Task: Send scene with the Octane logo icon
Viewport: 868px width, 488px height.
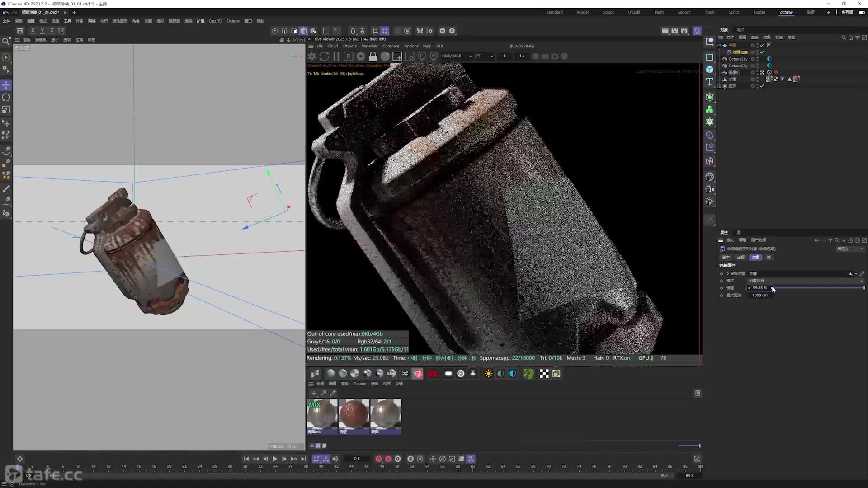Action: [x=312, y=56]
